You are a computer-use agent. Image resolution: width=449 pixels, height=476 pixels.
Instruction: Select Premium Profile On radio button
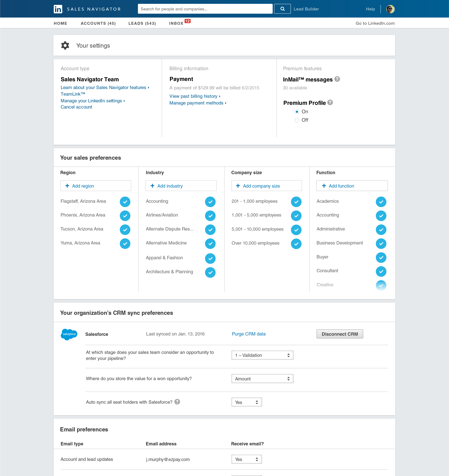[297, 112]
